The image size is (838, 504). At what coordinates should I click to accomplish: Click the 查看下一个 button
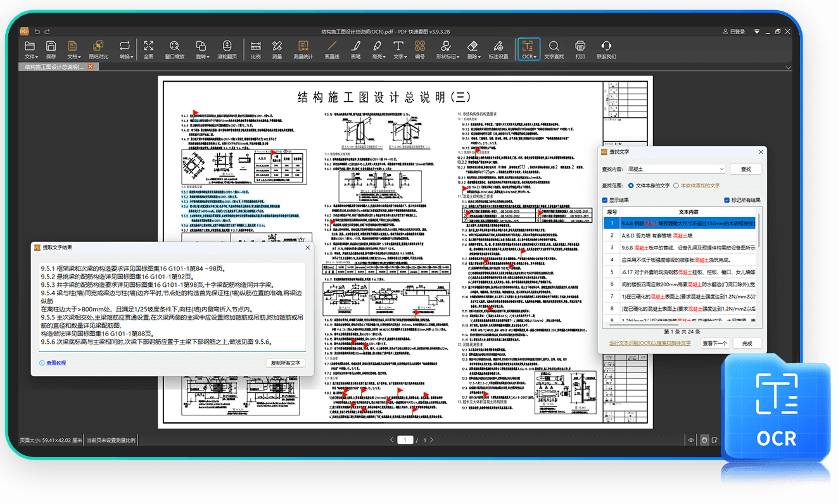pyautogui.click(x=714, y=343)
